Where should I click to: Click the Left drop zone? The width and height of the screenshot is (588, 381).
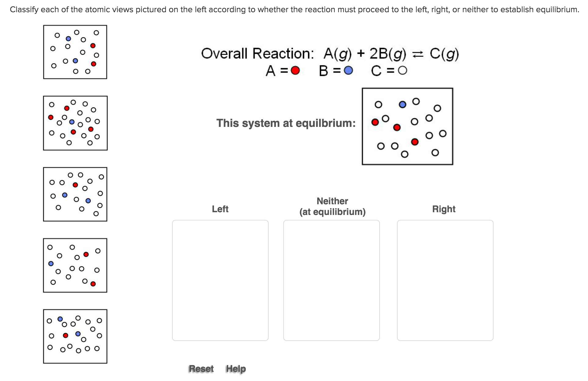click(220, 280)
